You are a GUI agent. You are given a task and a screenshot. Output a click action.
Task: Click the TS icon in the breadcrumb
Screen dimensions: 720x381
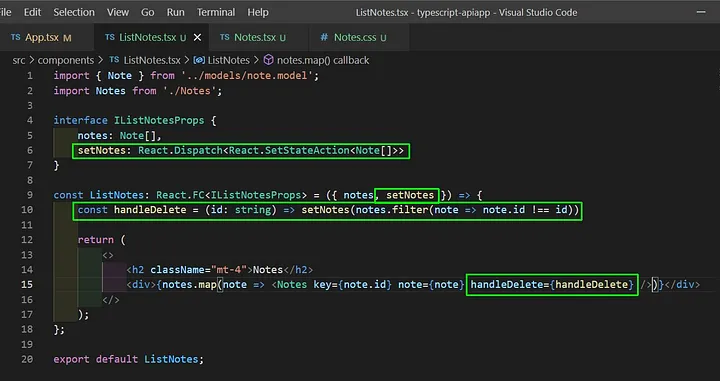point(114,60)
